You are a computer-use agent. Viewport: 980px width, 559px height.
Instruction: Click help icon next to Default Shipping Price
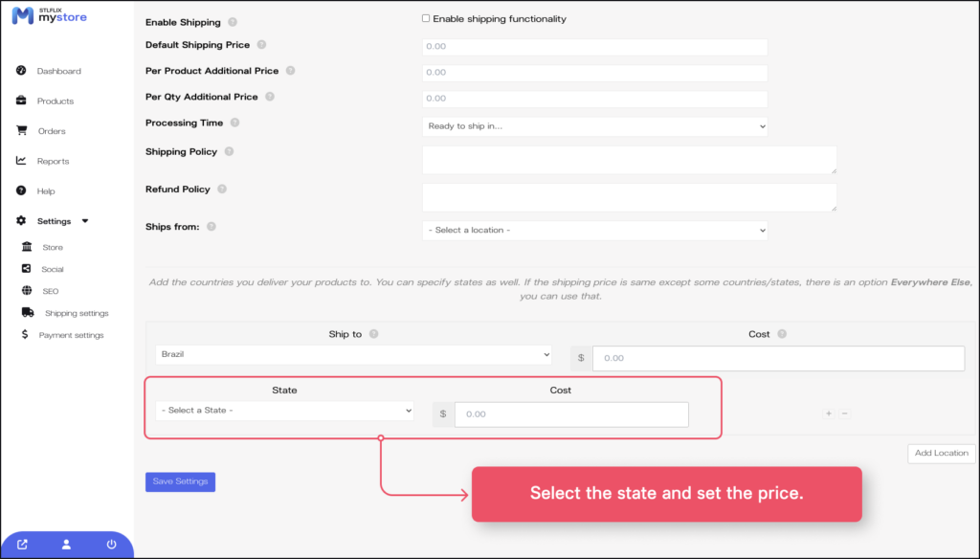[261, 45]
